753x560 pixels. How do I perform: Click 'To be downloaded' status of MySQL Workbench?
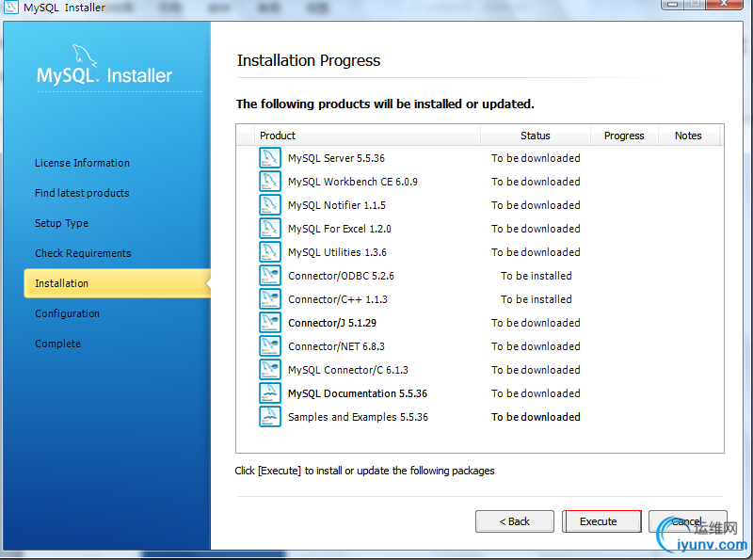536,182
